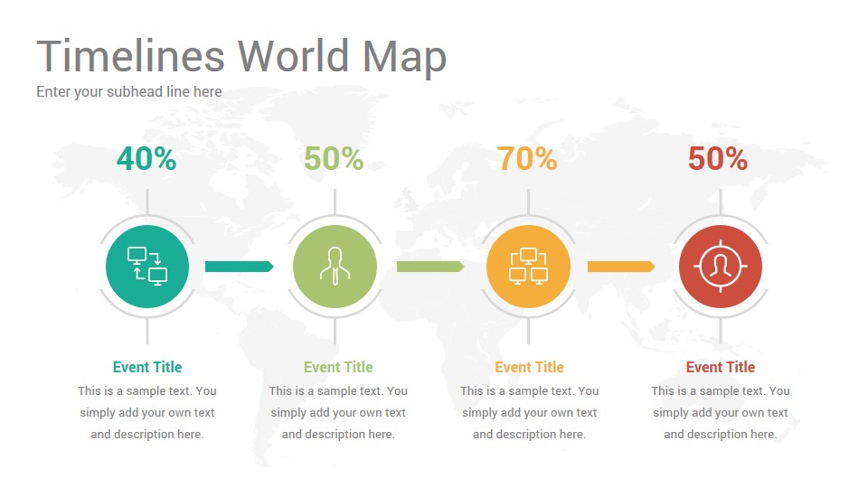868x488 pixels.
Task: Click the orange networked computers icon circle
Action: click(528, 267)
